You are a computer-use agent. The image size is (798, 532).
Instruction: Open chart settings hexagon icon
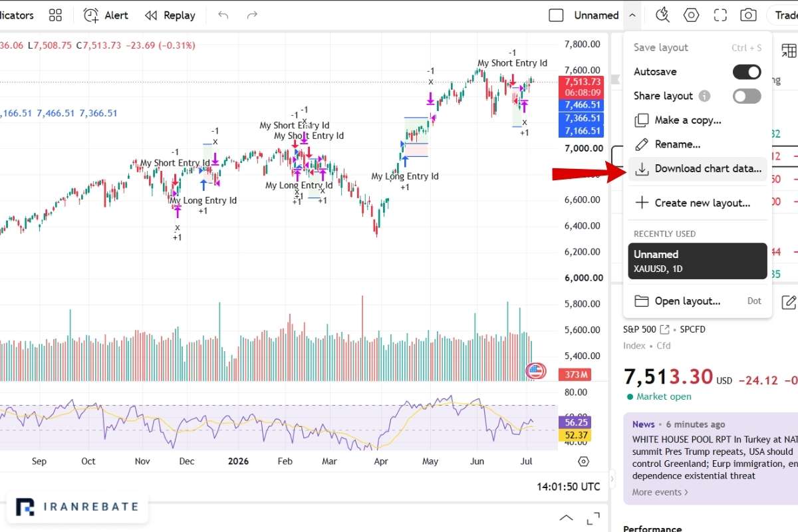(692, 15)
